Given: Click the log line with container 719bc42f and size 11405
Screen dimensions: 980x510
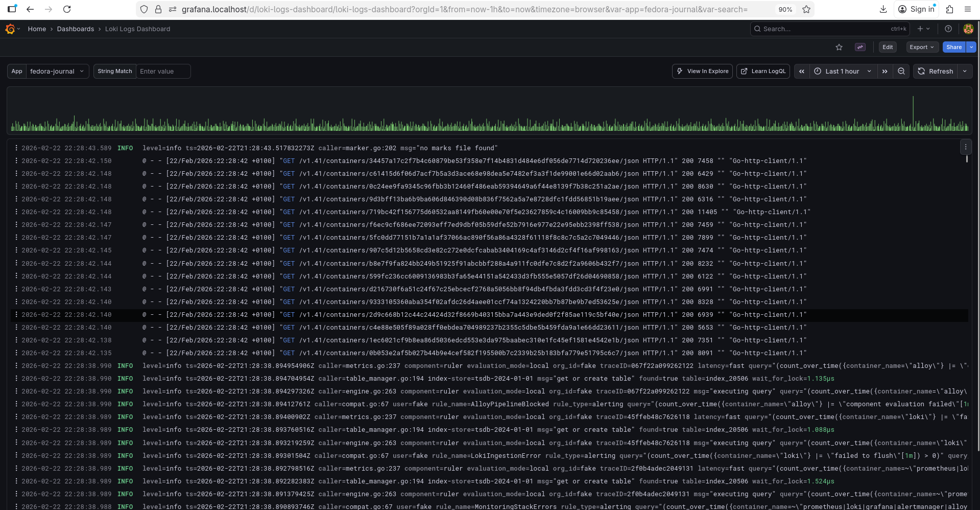Looking at the screenshot, I should pos(489,212).
